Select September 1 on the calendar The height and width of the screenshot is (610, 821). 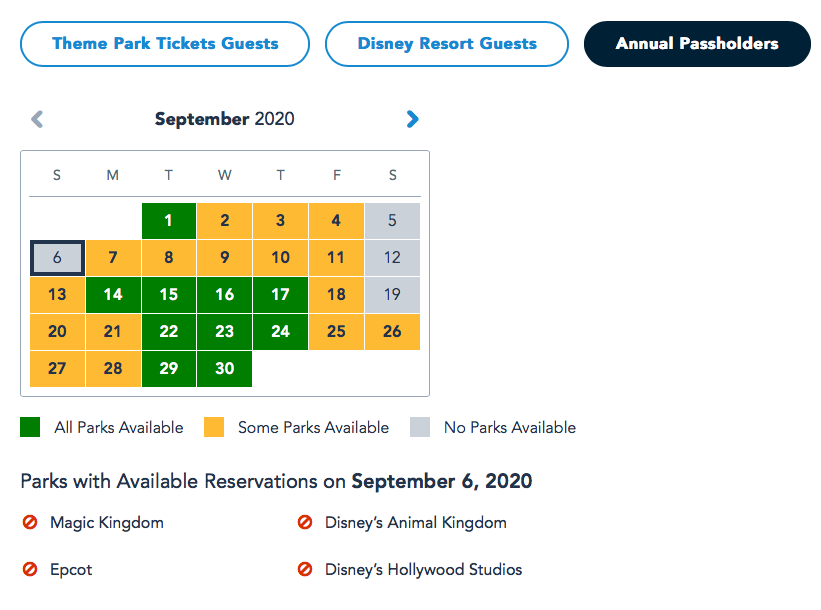(x=169, y=221)
